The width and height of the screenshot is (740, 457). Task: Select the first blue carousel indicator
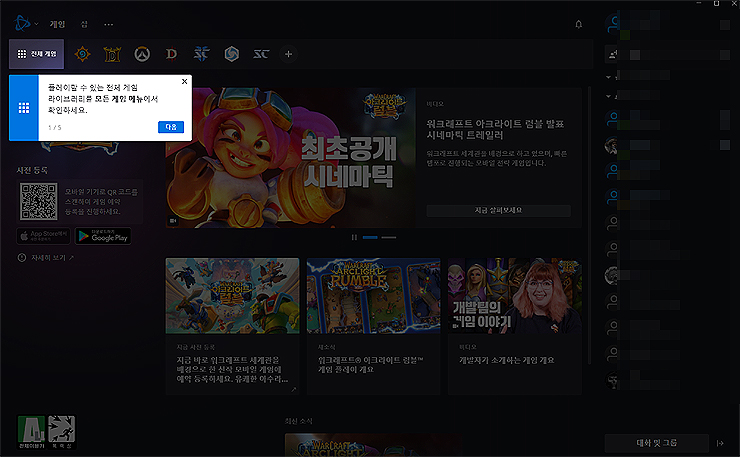pyautogui.click(x=370, y=237)
